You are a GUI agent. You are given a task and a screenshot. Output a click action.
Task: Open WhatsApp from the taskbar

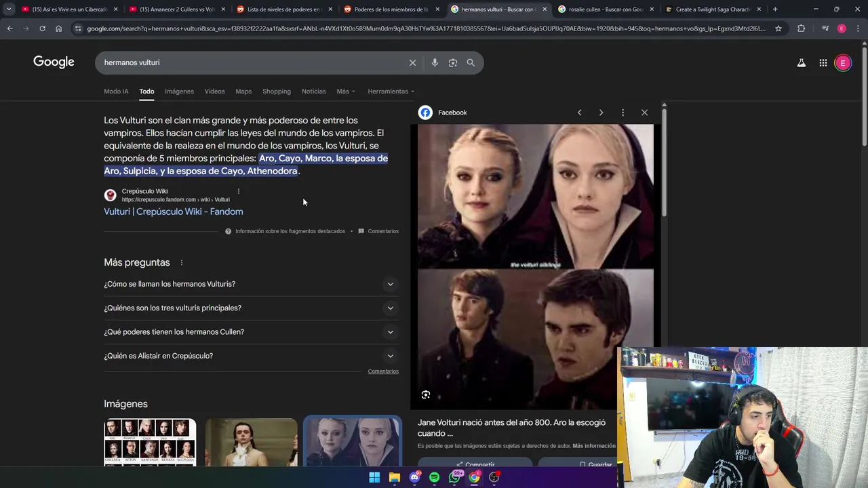tap(454, 477)
